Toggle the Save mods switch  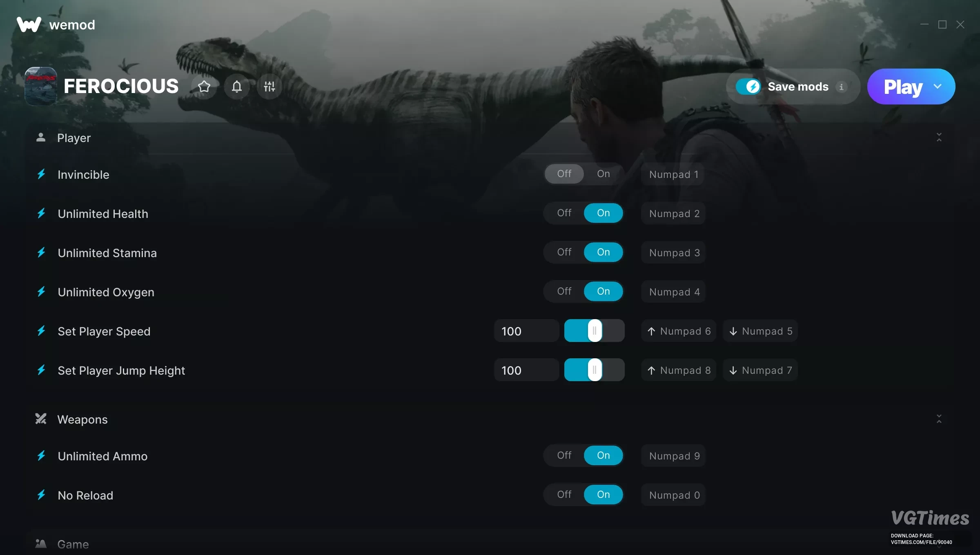tap(748, 87)
